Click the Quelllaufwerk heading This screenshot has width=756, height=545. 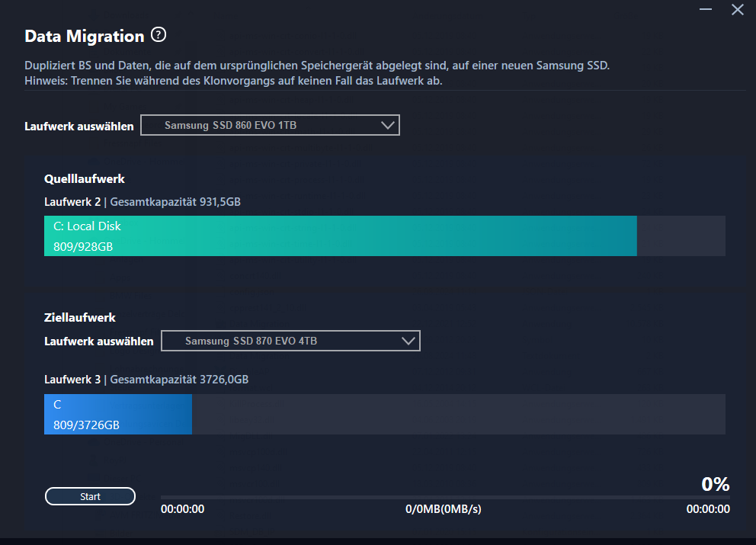click(85, 179)
